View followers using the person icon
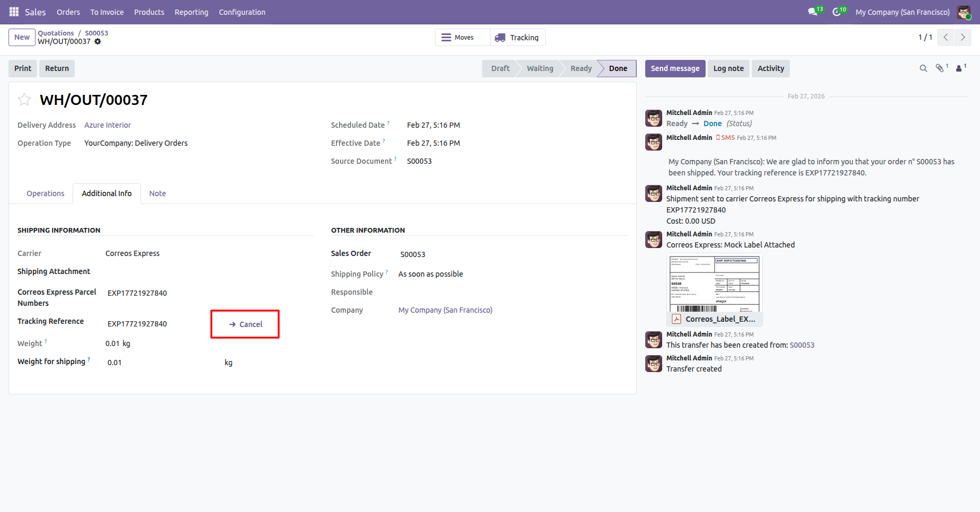Image resolution: width=980 pixels, height=512 pixels. pos(959,68)
